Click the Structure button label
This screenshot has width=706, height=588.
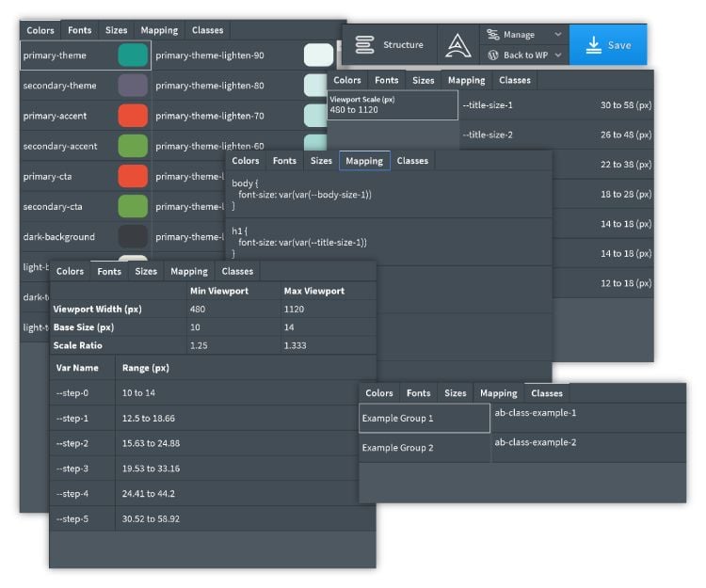click(403, 44)
